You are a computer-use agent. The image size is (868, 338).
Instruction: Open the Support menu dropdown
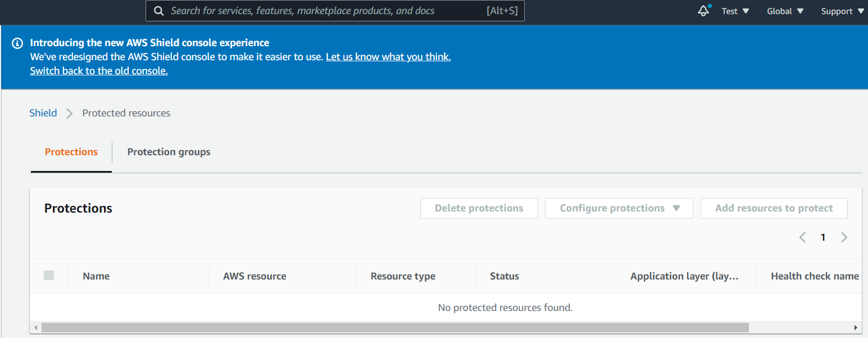point(842,11)
